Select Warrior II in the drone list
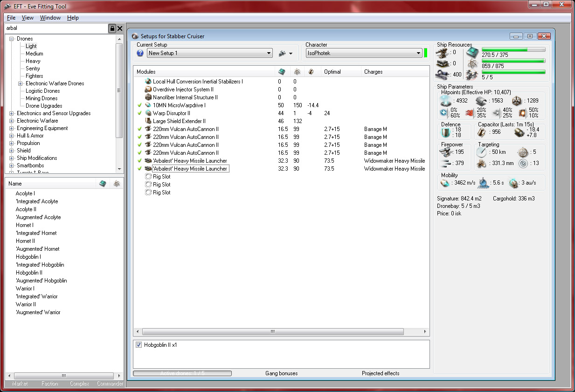Screen dimensions: 575x392 click(26, 304)
